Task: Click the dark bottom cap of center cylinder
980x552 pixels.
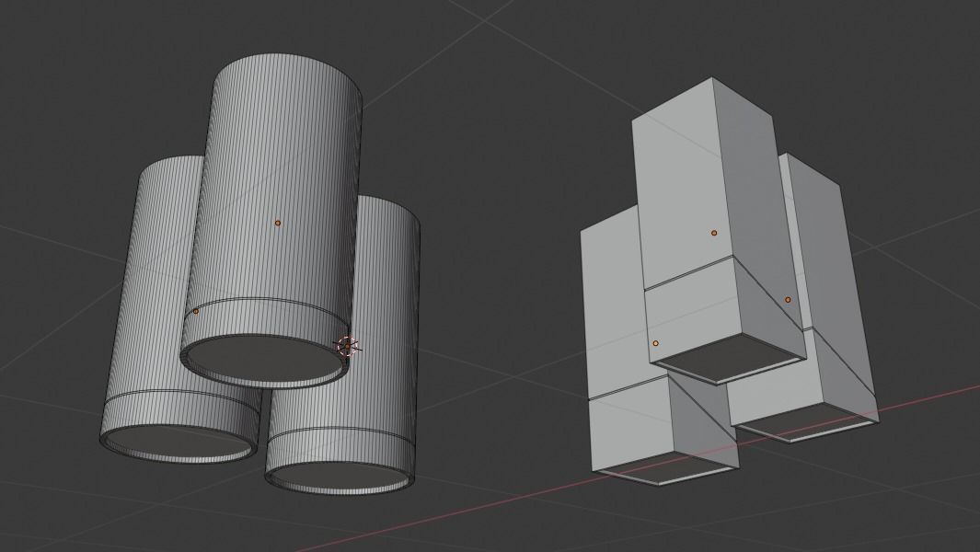Action: click(x=266, y=360)
